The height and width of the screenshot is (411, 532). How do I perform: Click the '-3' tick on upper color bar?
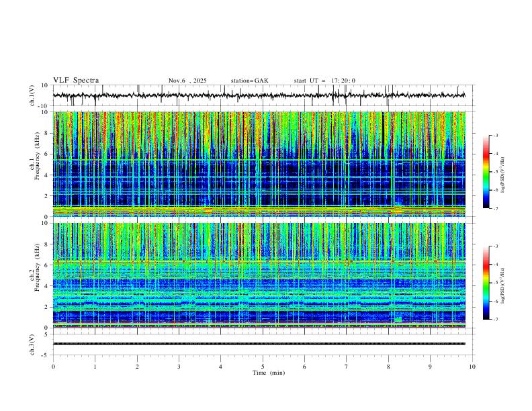pyautogui.click(x=496, y=135)
